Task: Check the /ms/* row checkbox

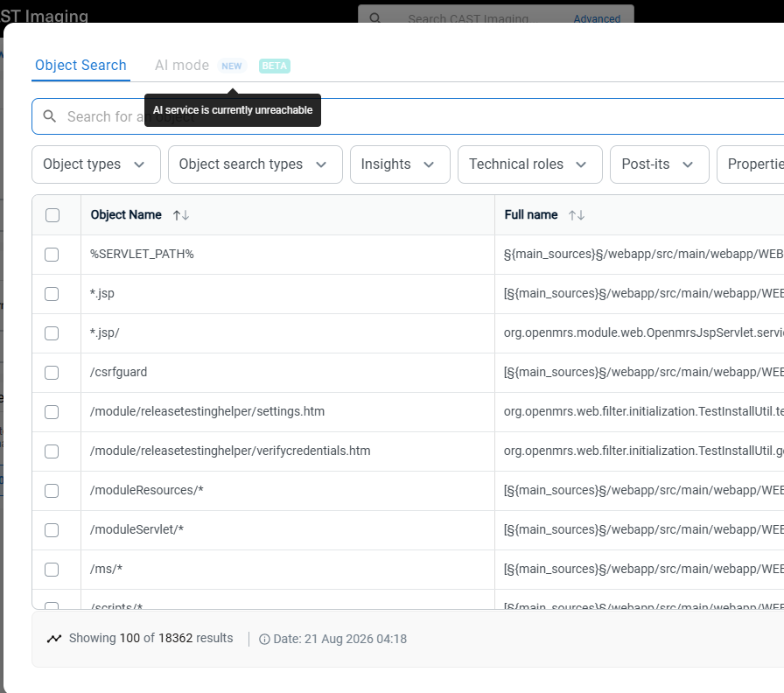Action: pos(52,570)
